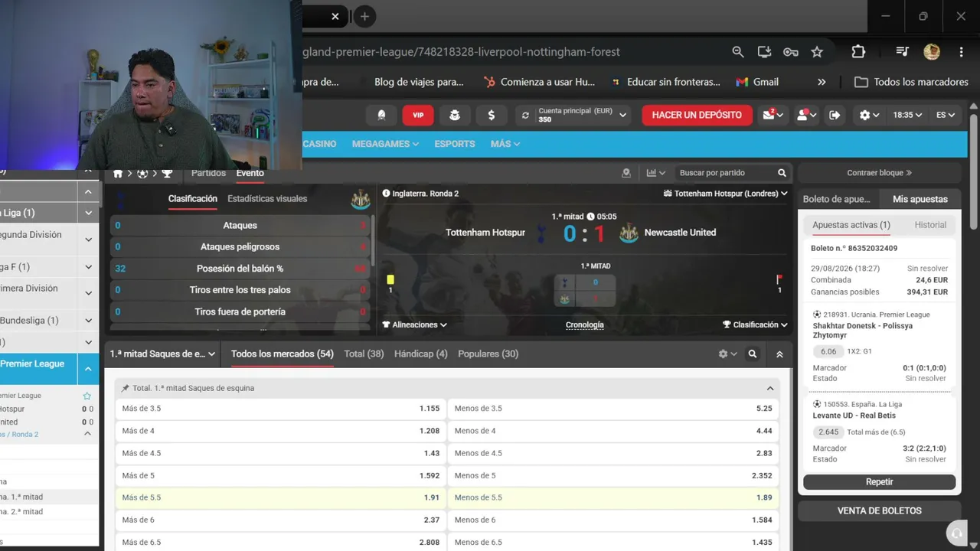Viewport: 980px width, 551px height.
Task: Click the magnifier in Buscar por partido
Action: click(782, 173)
